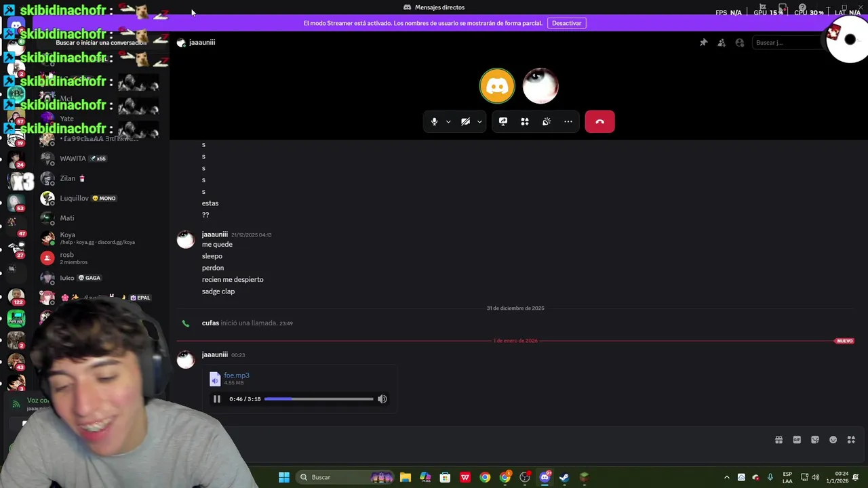The image size is (868, 488).
Task: Open system volume control in tray
Action: tap(815, 477)
